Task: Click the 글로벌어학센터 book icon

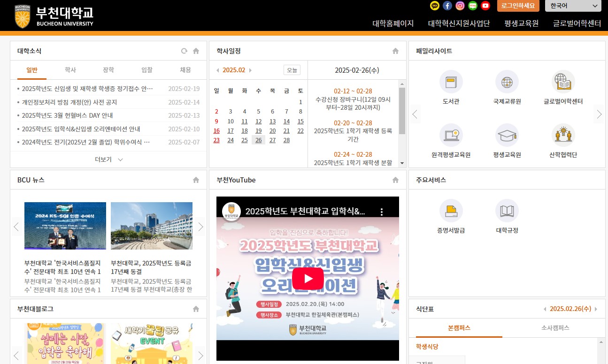Action: pos(563,80)
